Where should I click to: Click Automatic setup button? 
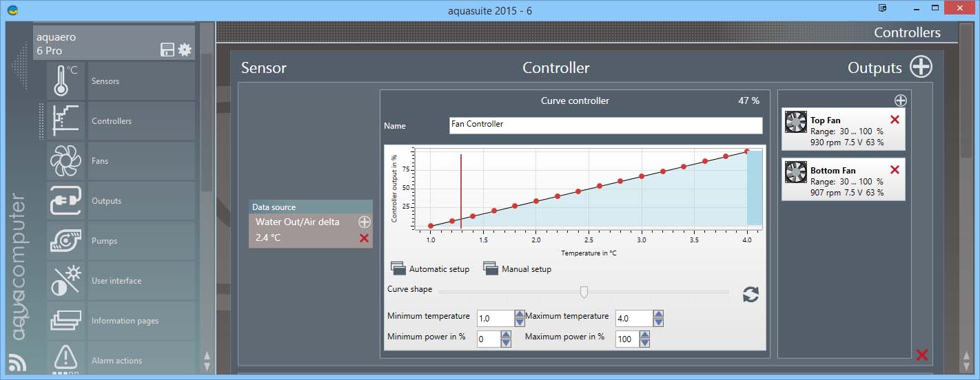pos(430,268)
